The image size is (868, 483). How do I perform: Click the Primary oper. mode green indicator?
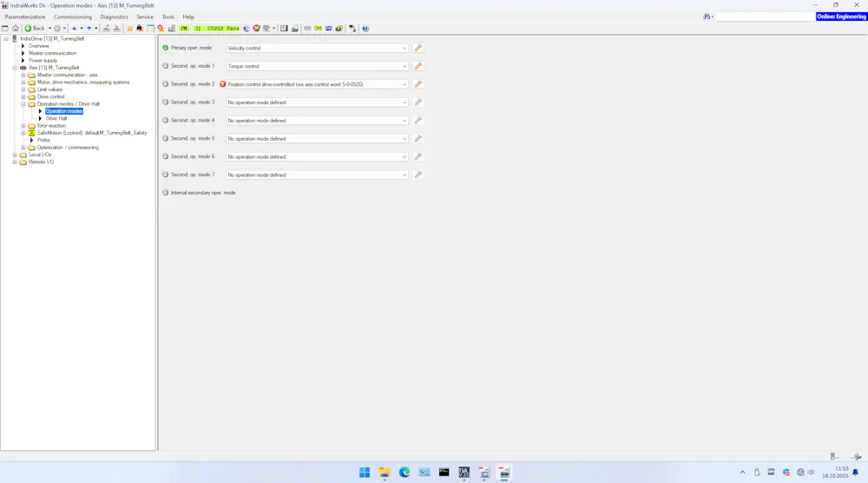coord(166,48)
